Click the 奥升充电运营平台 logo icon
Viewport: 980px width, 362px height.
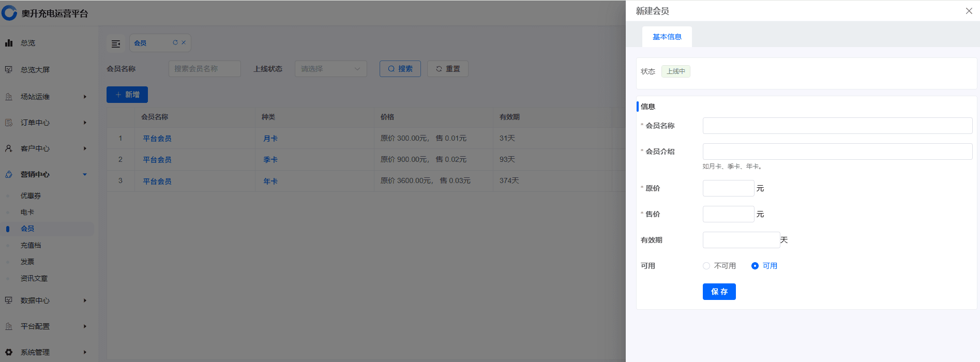(x=9, y=13)
